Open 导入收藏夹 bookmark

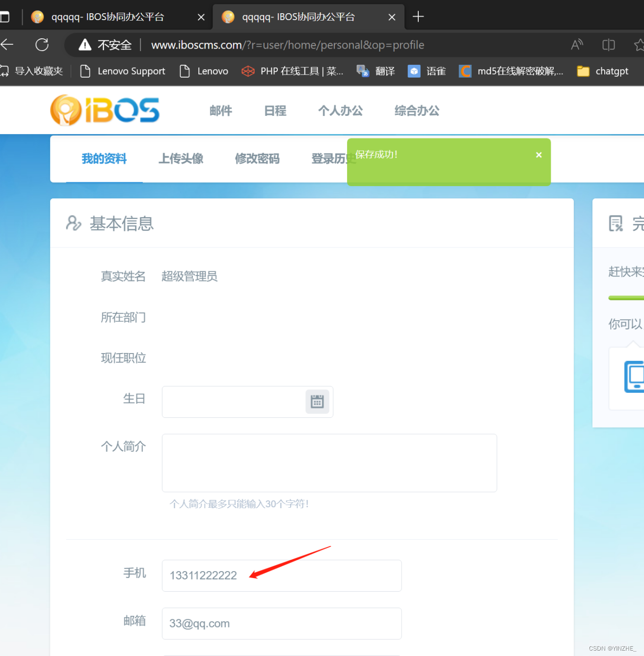tap(32, 71)
